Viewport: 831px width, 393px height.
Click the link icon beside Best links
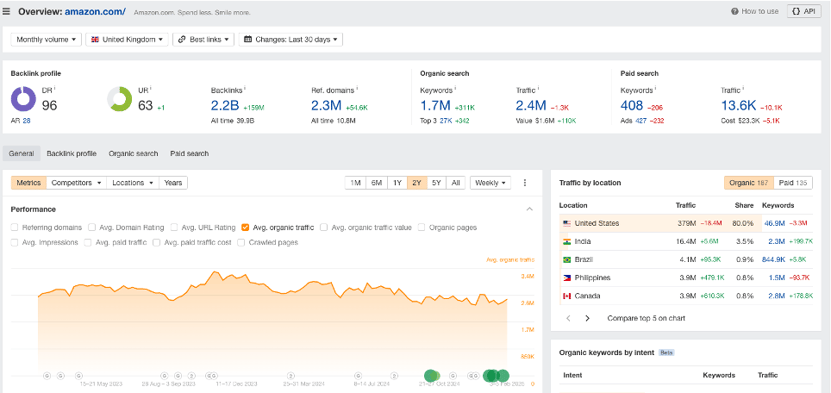click(x=182, y=40)
